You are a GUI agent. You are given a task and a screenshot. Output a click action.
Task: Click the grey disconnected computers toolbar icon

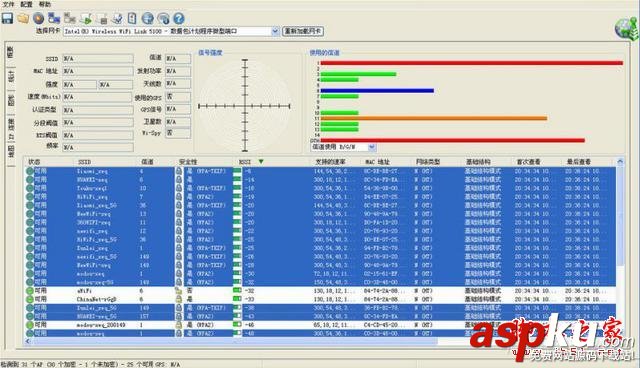[x=70, y=18]
